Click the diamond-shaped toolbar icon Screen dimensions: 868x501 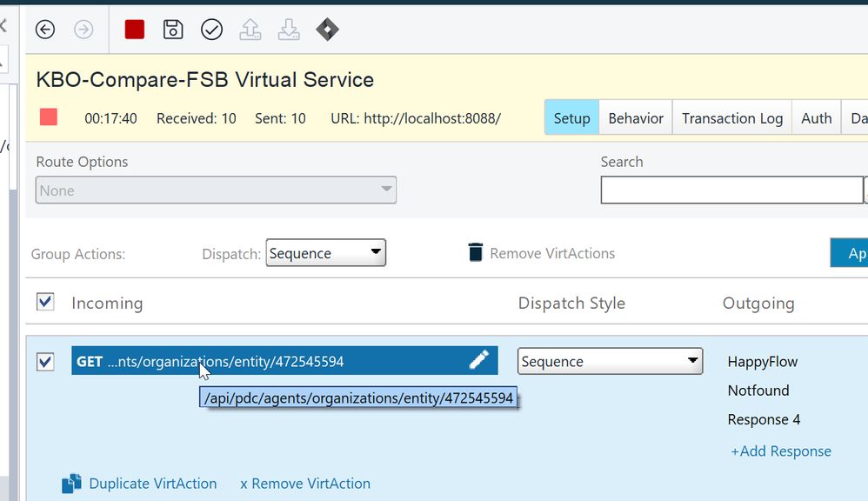[x=326, y=30]
